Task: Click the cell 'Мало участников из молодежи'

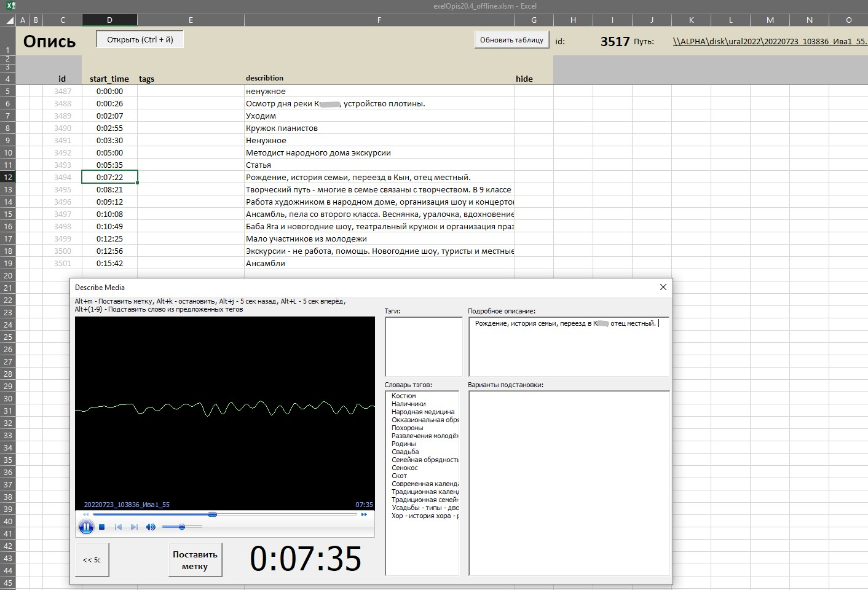Action: point(379,238)
